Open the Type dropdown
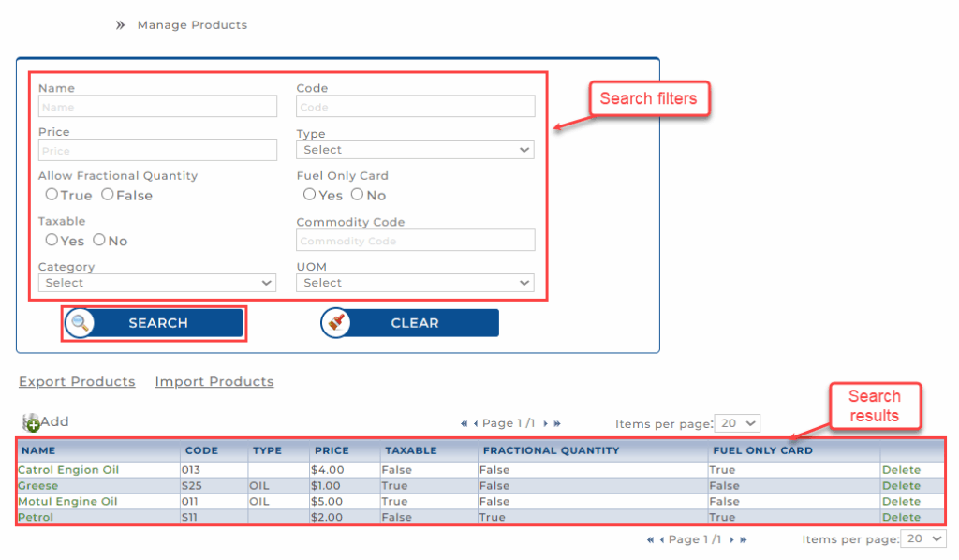 (415, 150)
